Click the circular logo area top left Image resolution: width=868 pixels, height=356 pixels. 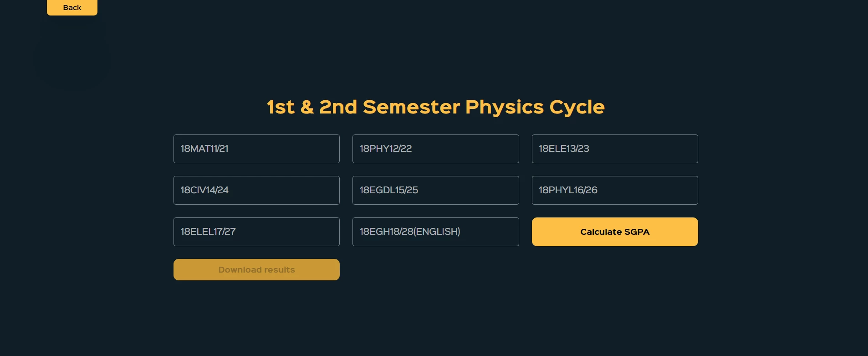click(72, 55)
